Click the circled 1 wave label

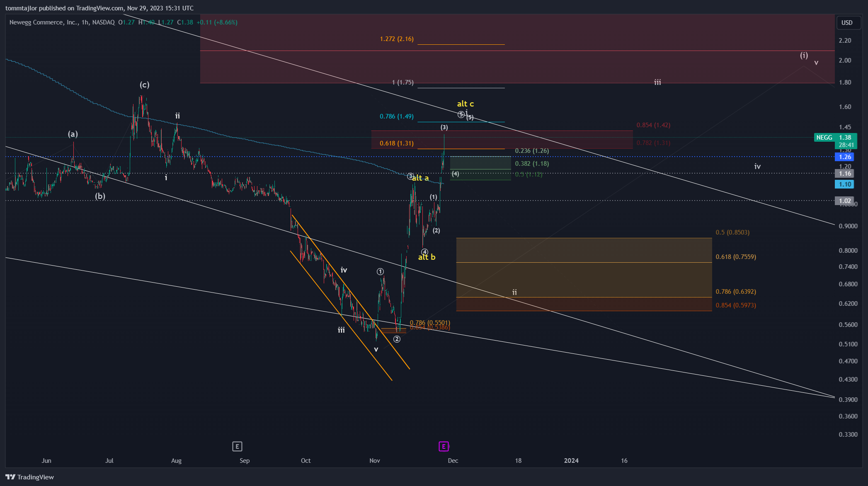380,272
